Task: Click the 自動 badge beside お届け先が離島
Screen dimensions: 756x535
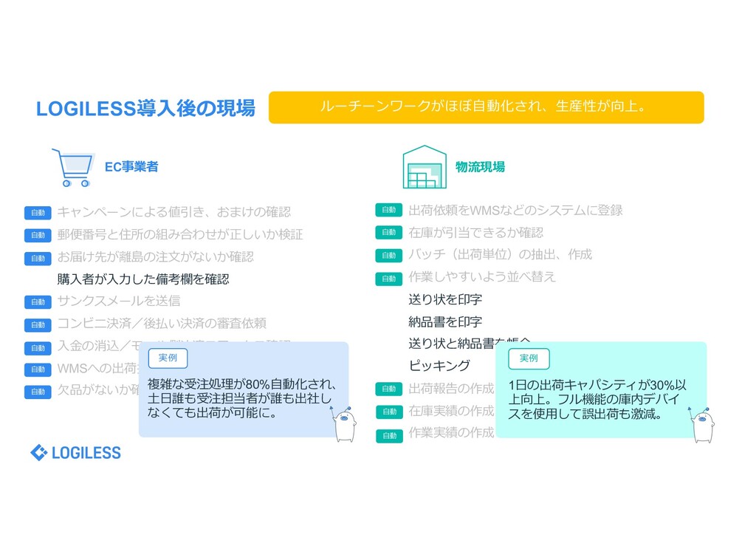Action: (x=38, y=258)
